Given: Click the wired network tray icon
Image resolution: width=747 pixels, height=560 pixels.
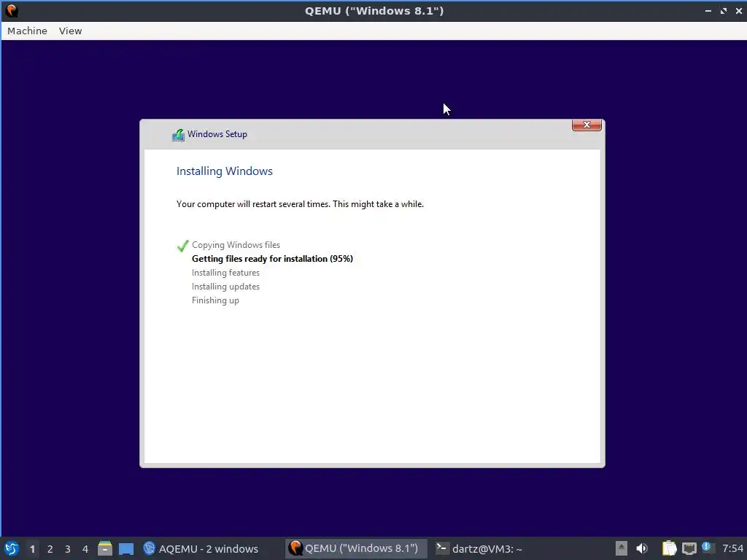Looking at the screenshot, I should click(x=689, y=548).
